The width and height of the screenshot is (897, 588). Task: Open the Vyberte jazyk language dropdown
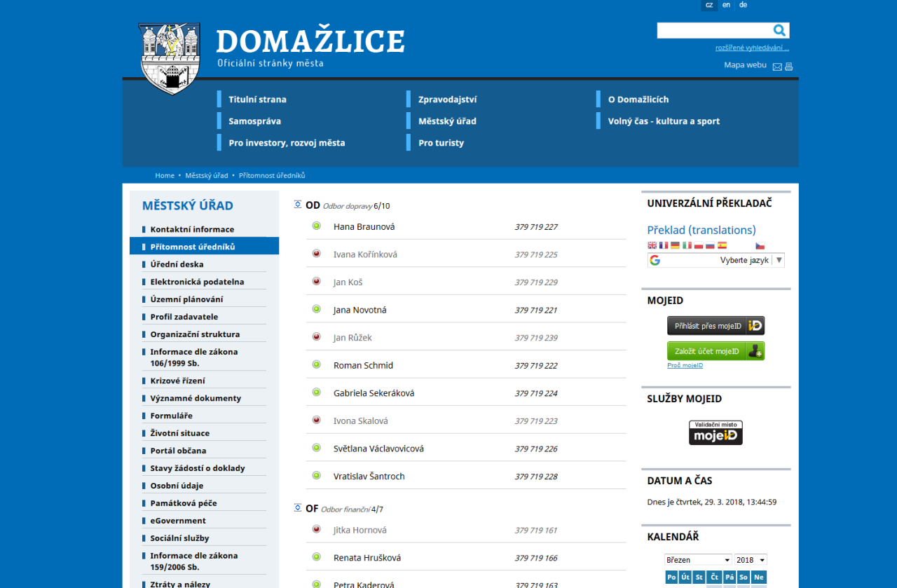click(x=715, y=260)
